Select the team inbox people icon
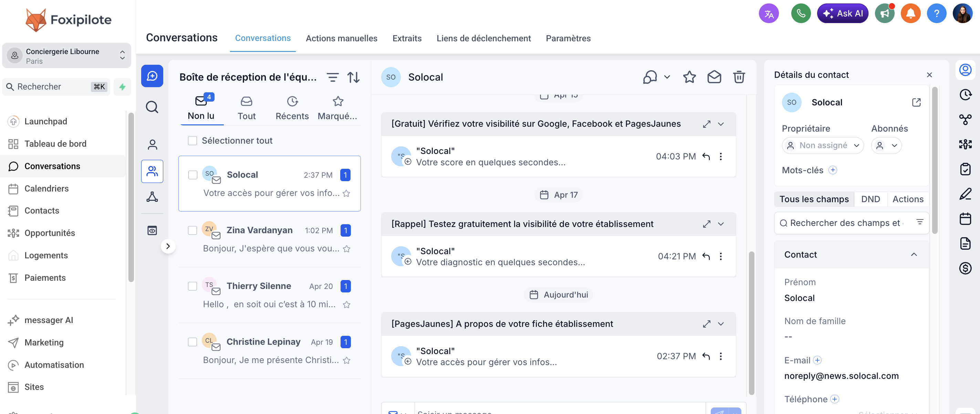 (152, 171)
